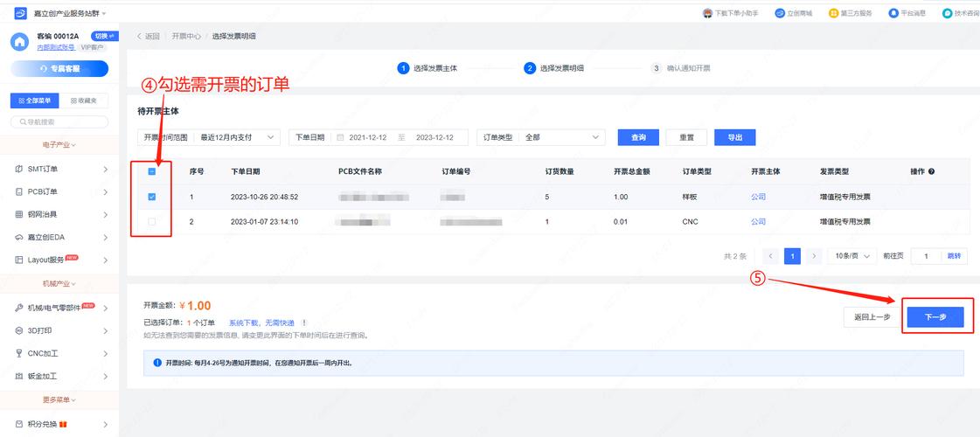Click the 钣金加工 sidebar icon
This screenshot has height=437, width=980.
pos(18,376)
